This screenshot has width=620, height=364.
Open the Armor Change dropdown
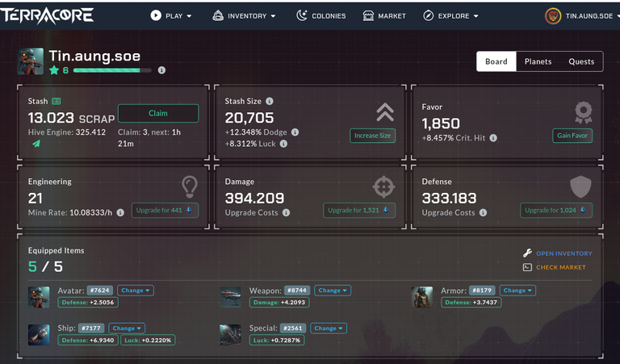coord(517,291)
